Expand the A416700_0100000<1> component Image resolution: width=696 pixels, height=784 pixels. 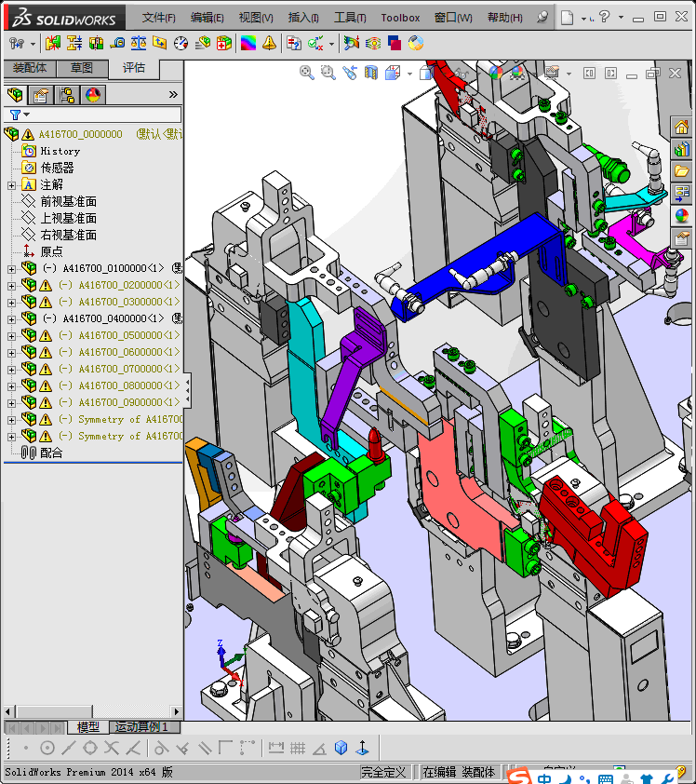click(x=11, y=269)
